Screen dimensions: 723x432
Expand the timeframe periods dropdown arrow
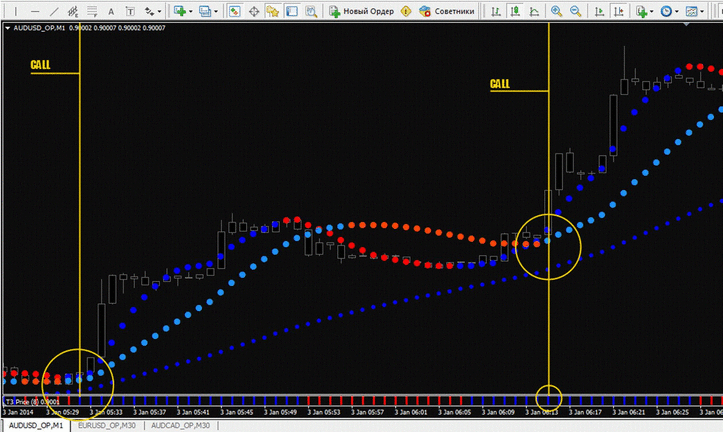pyautogui.click(x=676, y=12)
